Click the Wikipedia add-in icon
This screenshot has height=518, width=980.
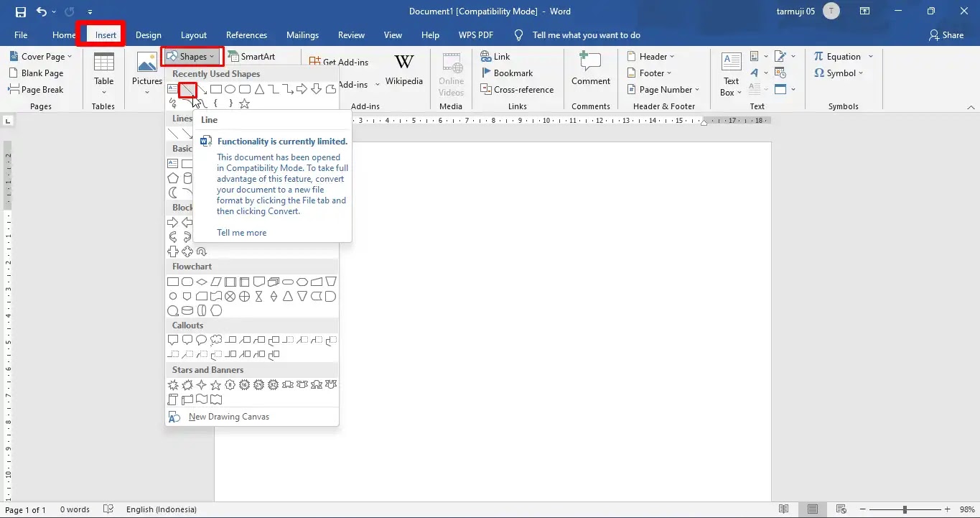tap(404, 70)
